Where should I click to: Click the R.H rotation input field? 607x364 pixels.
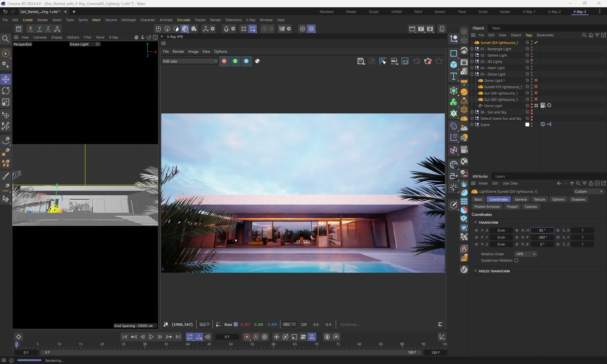pos(542,230)
